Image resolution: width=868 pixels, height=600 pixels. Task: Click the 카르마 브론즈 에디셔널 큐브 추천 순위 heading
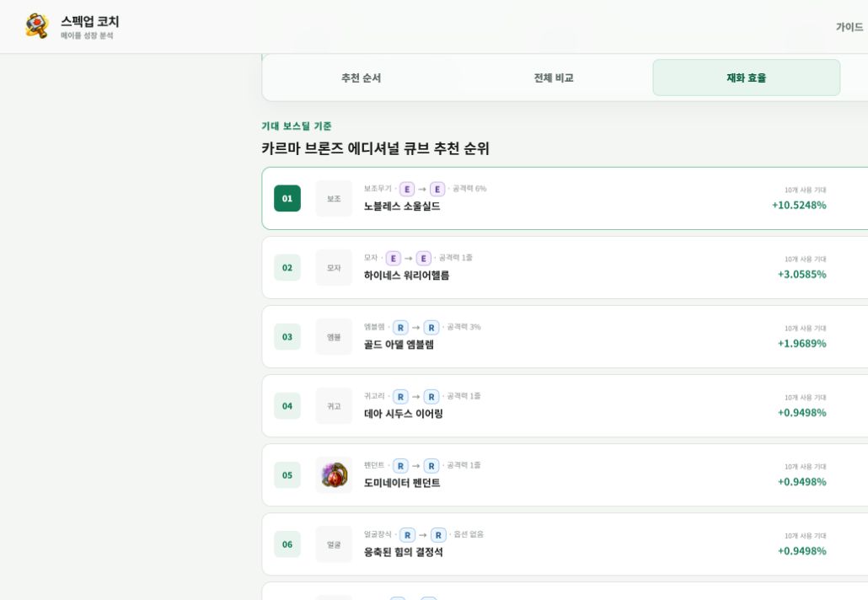pyautogui.click(x=375, y=148)
